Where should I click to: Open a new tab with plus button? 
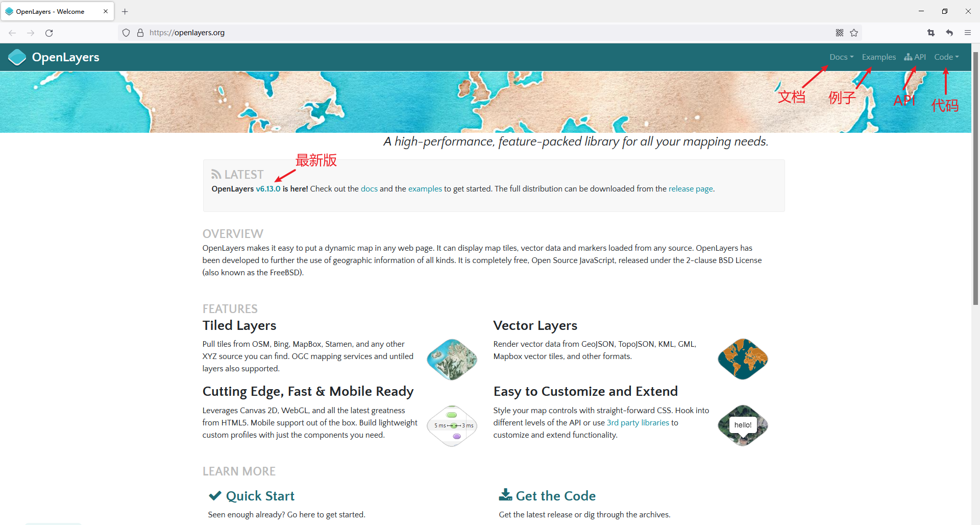tap(125, 11)
